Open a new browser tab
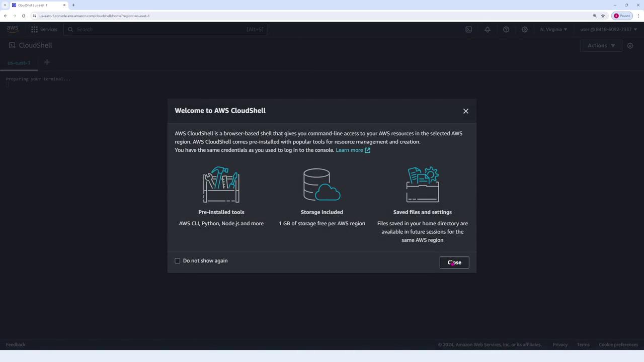Screen dimensions: 644x362 (73, 5)
